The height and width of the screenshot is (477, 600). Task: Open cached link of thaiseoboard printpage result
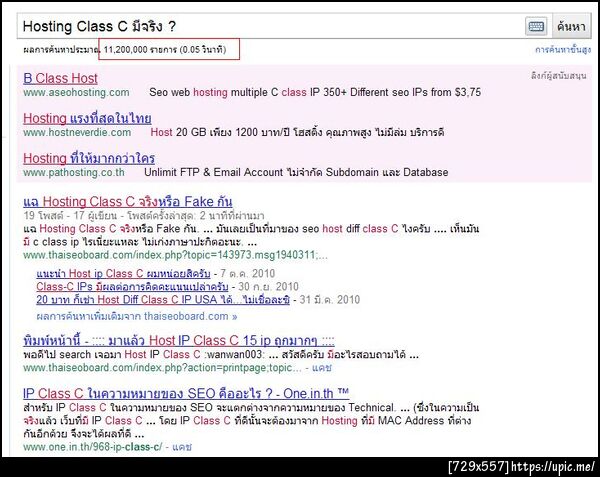click(x=321, y=368)
